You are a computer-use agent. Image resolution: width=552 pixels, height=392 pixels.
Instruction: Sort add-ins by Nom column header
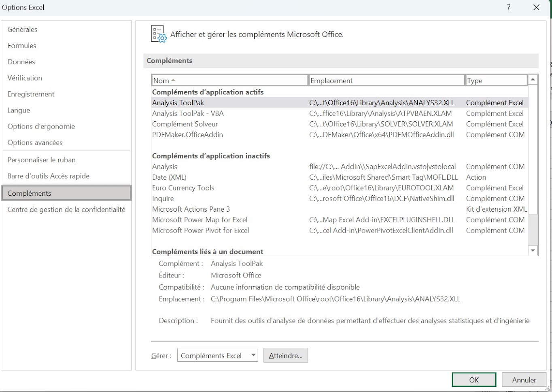(229, 81)
